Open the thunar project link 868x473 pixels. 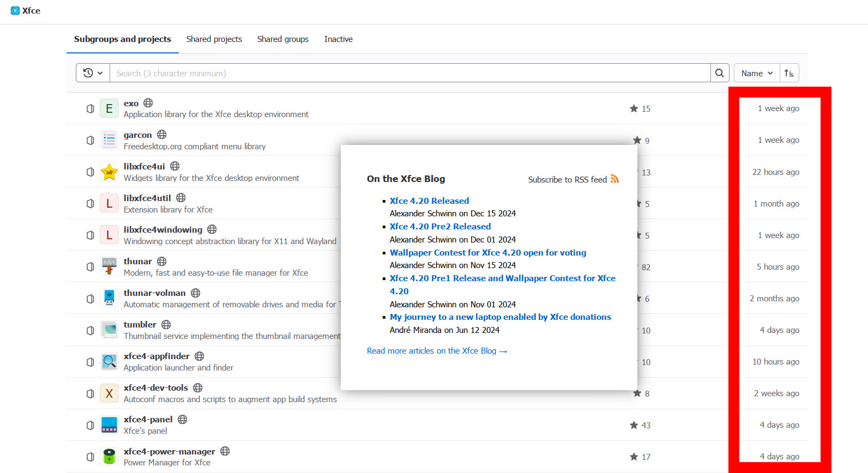pyautogui.click(x=137, y=262)
